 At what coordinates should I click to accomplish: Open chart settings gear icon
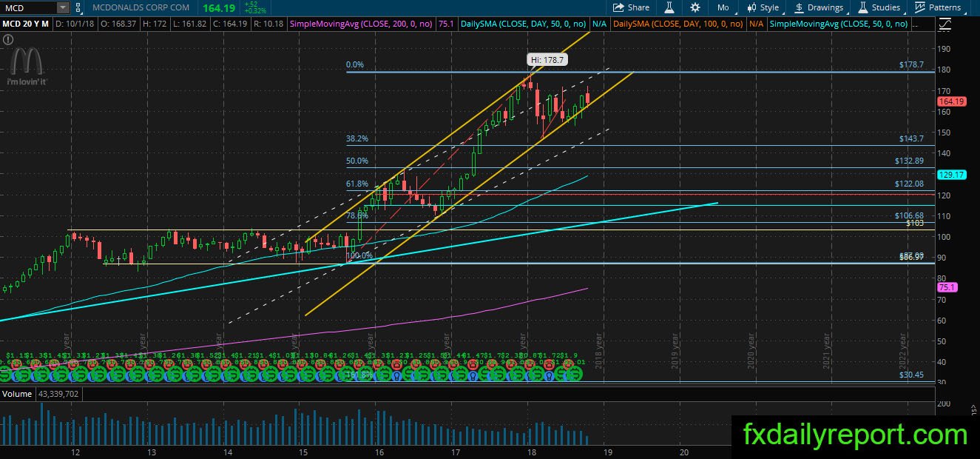click(695, 7)
